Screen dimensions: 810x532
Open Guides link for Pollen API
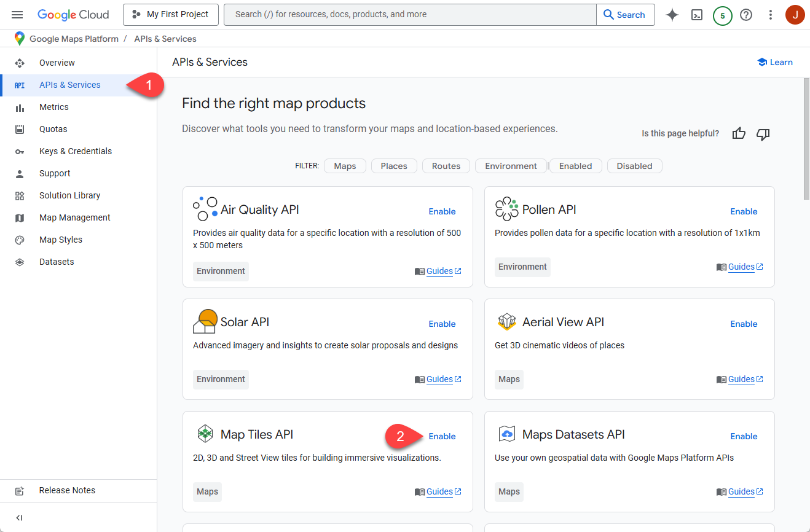tap(740, 267)
